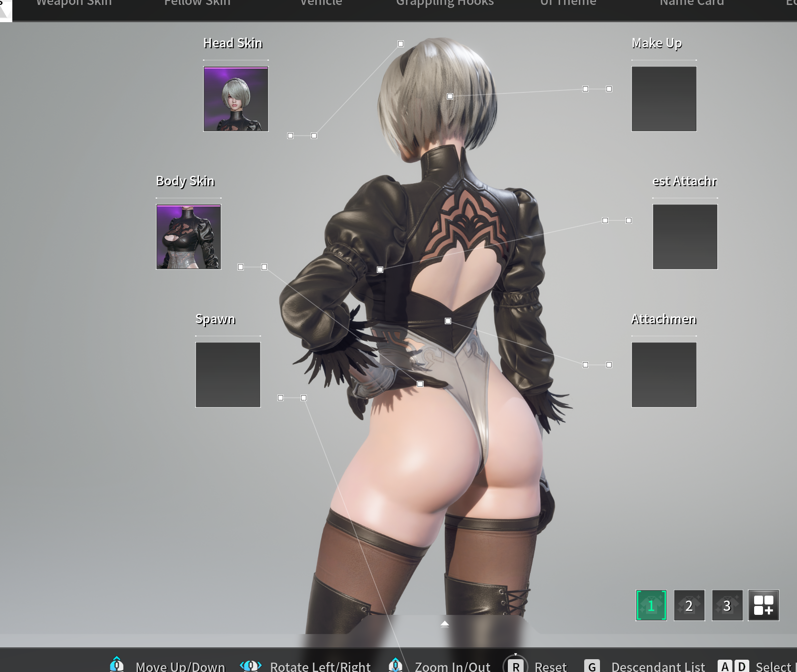Click the Rotate Left/Right mouse icon
797x672 pixels.
251,666
